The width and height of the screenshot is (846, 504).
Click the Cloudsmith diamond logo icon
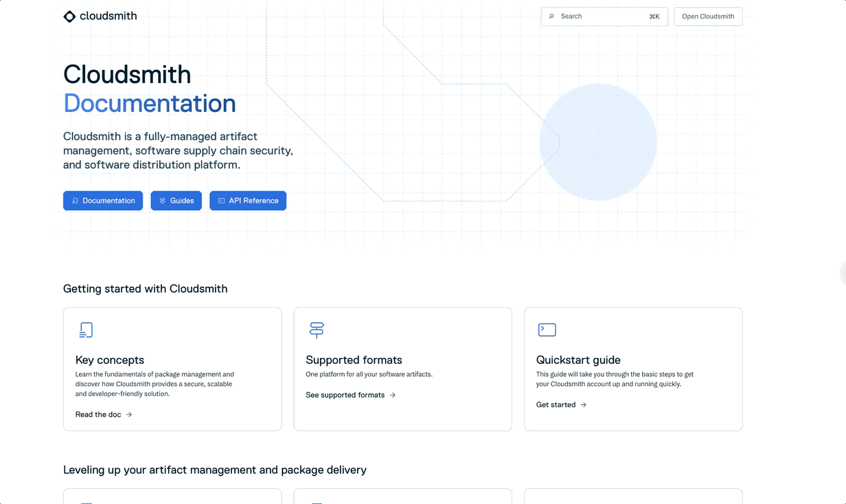click(x=69, y=16)
